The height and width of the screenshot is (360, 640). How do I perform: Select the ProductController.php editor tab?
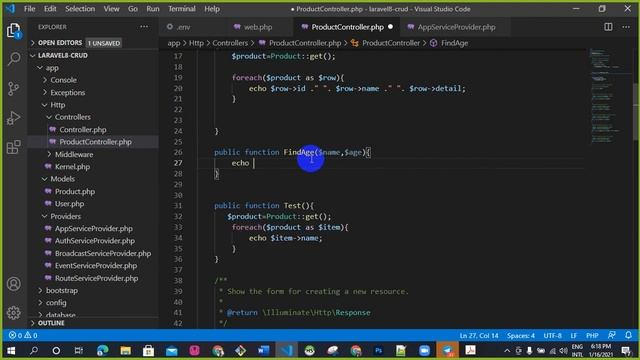347,27
